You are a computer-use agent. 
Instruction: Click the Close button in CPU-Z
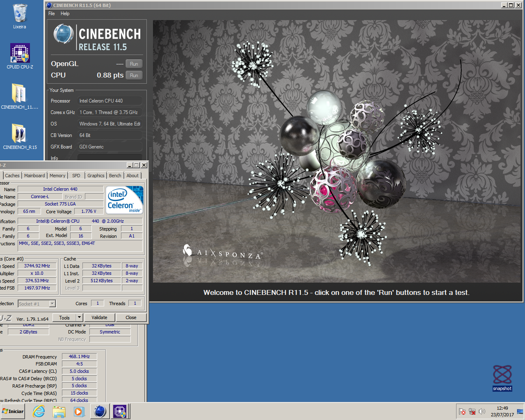coord(131,317)
